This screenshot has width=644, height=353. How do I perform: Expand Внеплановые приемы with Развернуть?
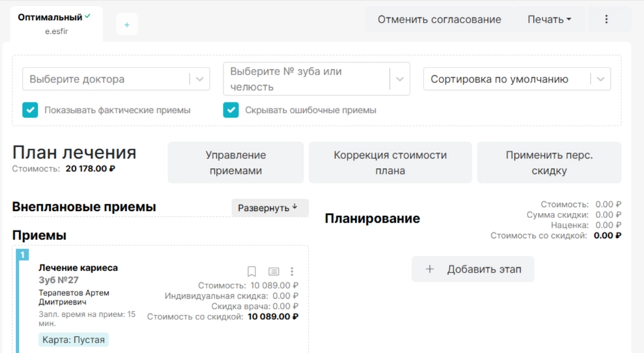[x=268, y=208]
